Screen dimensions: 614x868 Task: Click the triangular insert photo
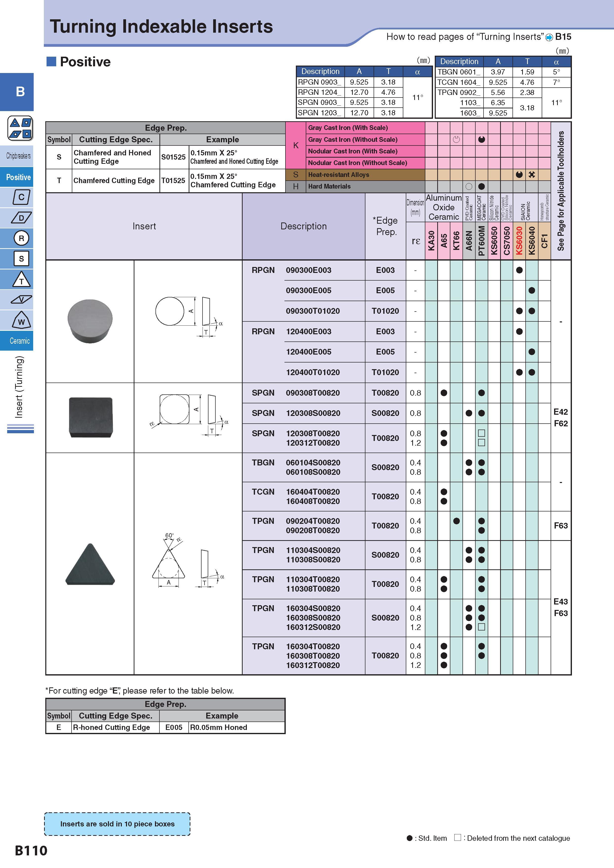pyautogui.click(x=90, y=564)
